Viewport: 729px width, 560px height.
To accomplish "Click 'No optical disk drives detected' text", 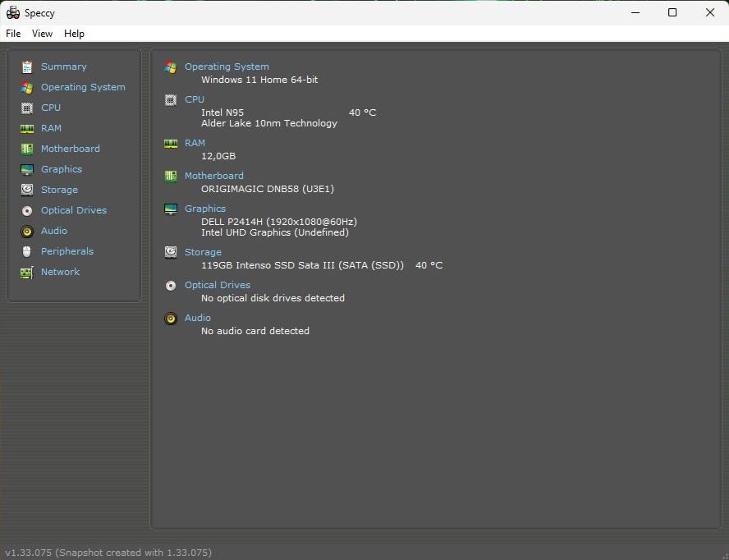I will click(x=273, y=298).
